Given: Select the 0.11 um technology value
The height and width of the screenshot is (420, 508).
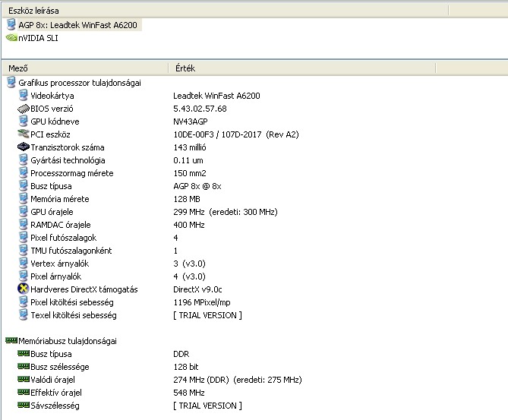Looking at the screenshot, I should pos(188,160).
